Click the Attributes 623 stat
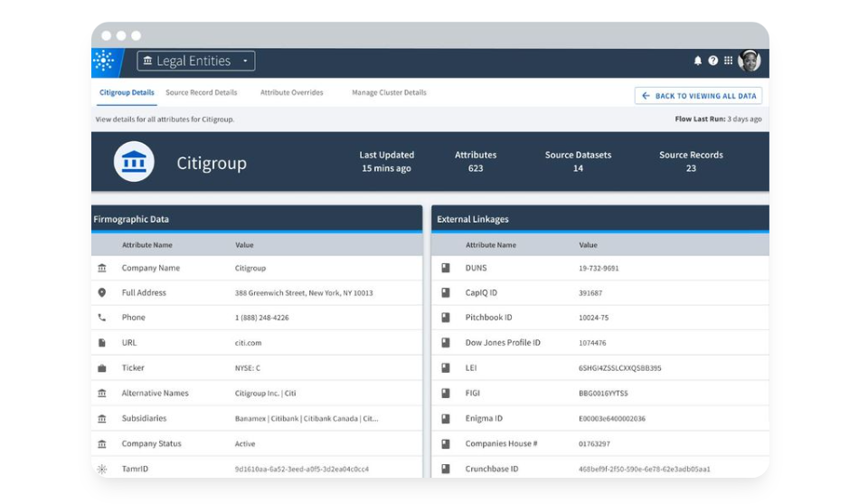 (476, 162)
